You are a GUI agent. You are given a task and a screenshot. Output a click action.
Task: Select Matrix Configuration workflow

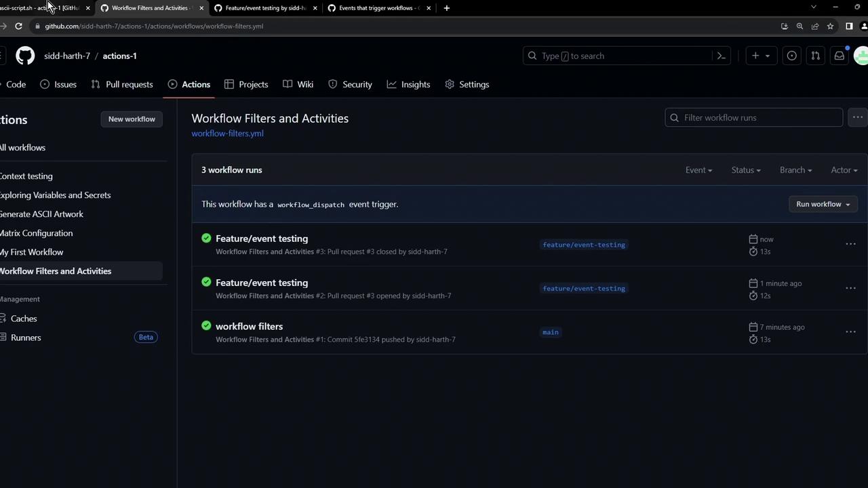coord(36,232)
